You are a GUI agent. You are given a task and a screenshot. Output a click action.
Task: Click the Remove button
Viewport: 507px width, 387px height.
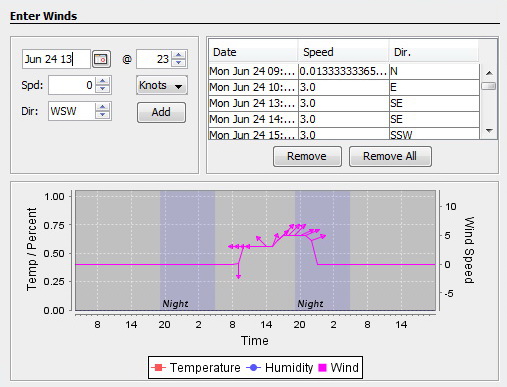tap(307, 156)
